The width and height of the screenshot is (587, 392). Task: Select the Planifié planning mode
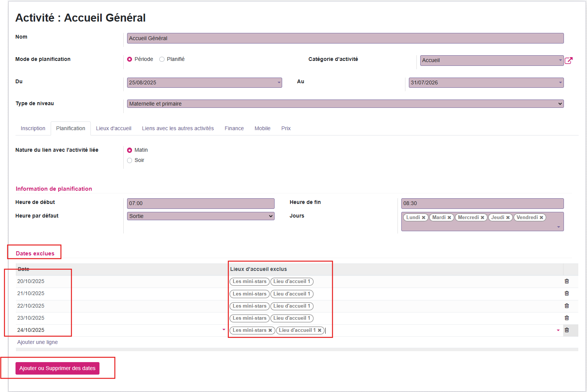(162, 59)
